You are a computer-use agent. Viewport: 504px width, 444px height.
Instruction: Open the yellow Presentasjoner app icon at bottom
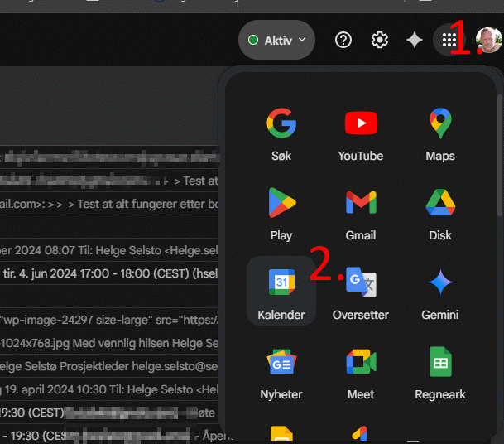tap(281, 433)
